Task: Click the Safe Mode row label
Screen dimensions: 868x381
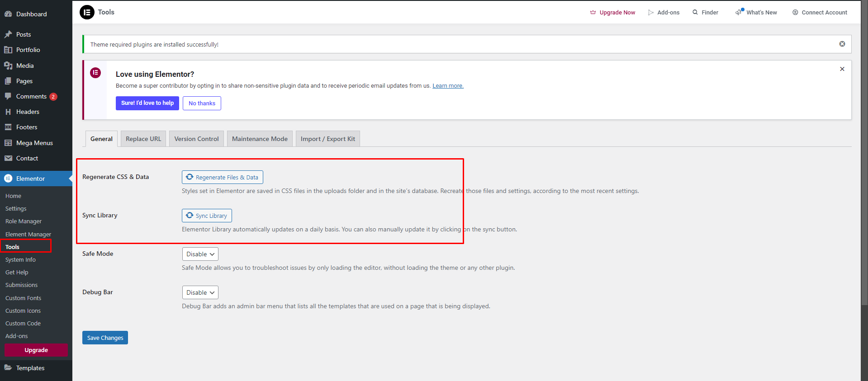Action: 98,254
